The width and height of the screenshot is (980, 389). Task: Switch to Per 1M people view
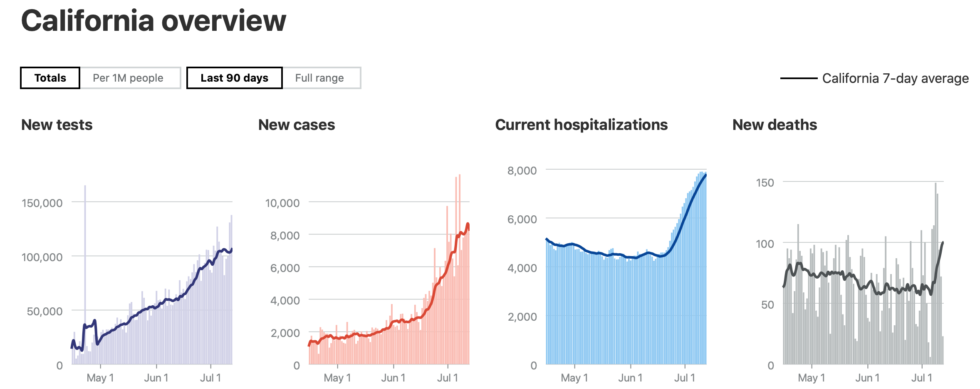tap(128, 78)
